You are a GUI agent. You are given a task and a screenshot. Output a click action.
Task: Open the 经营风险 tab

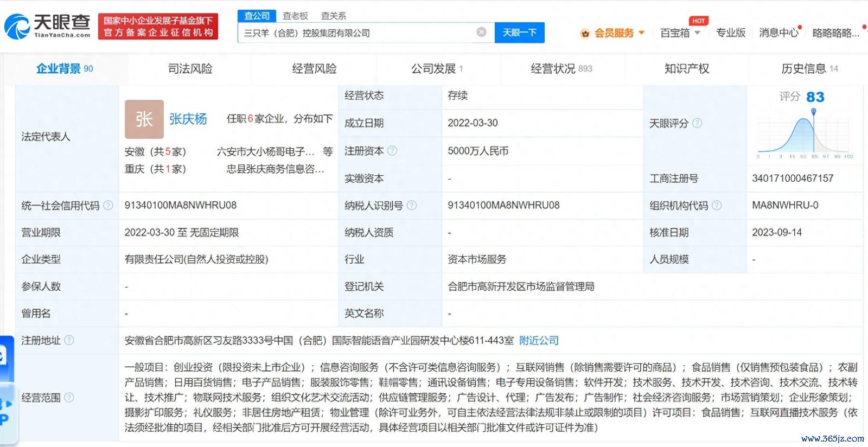click(x=314, y=69)
